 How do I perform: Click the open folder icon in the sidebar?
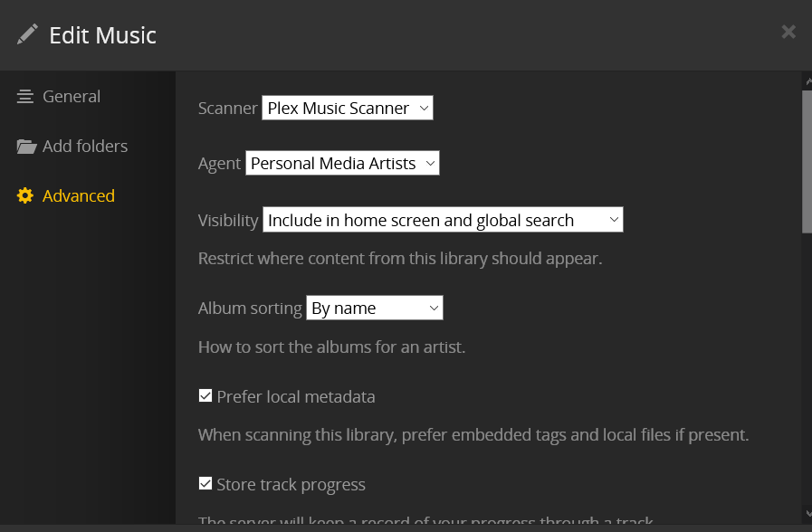[x=26, y=147]
